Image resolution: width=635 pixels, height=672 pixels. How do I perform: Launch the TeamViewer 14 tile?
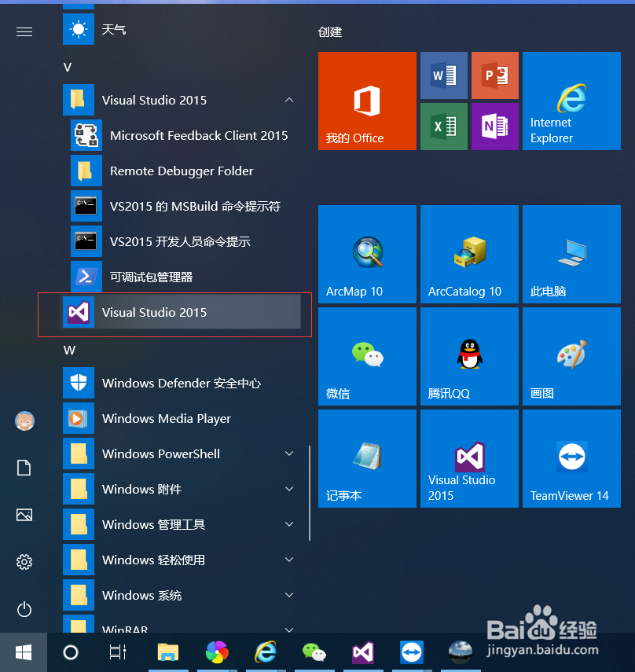click(571, 458)
